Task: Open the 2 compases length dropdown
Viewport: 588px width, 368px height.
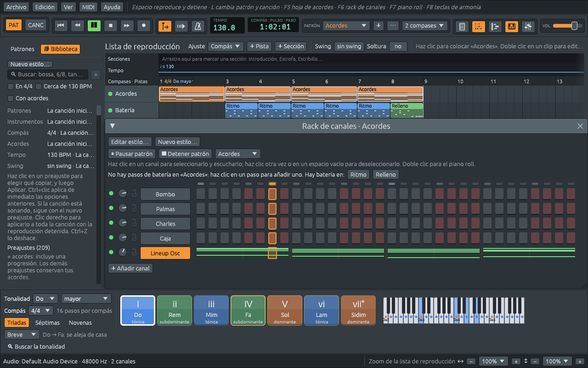Action: tap(425, 26)
